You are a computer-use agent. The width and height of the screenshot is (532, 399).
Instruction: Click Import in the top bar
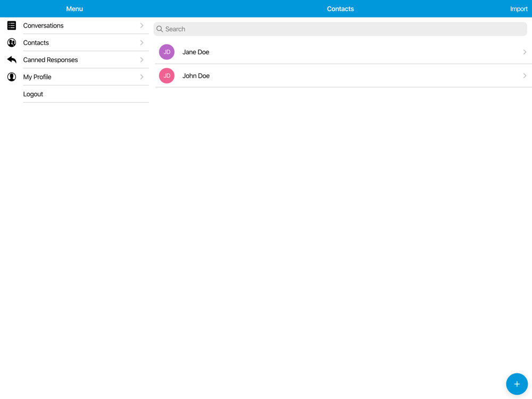click(519, 9)
